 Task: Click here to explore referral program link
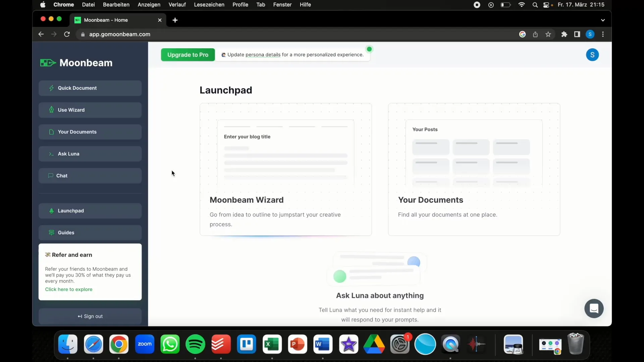(68, 289)
